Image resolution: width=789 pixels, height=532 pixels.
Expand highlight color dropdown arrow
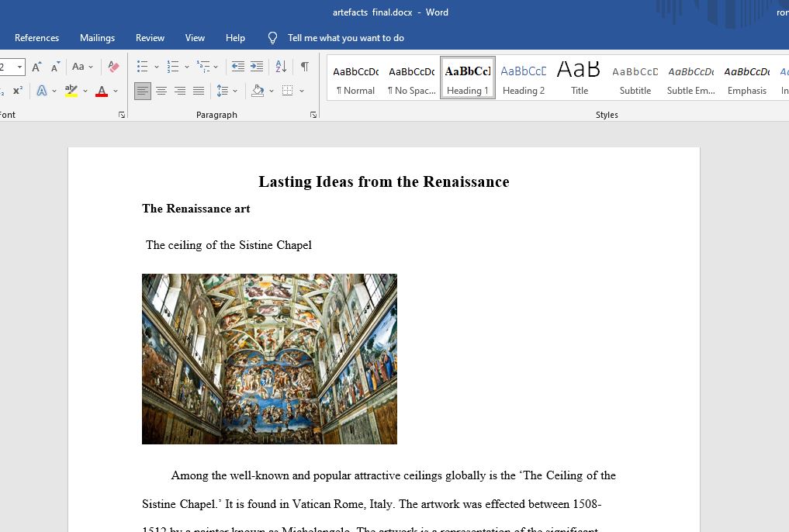[x=85, y=91]
